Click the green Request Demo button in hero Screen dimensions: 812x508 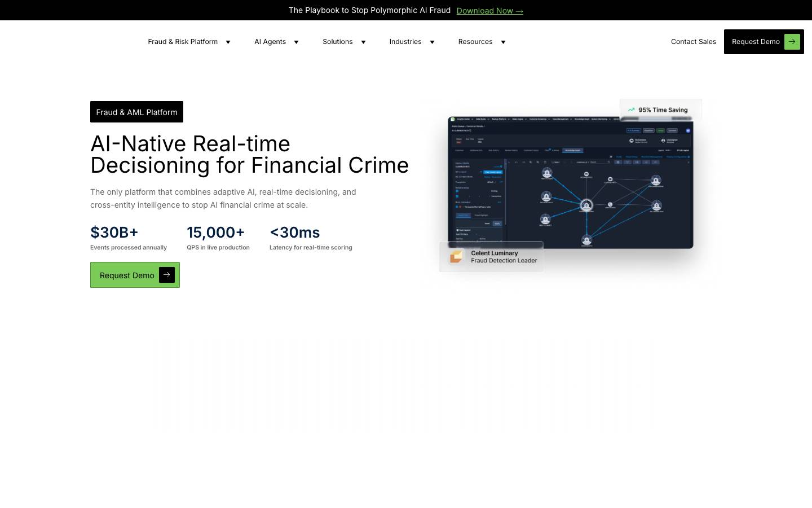tap(135, 275)
